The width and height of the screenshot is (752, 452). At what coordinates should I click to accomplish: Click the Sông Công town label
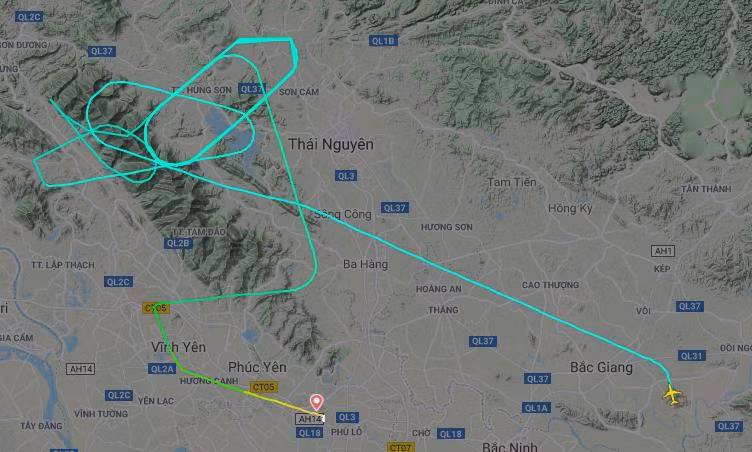tap(343, 214)
